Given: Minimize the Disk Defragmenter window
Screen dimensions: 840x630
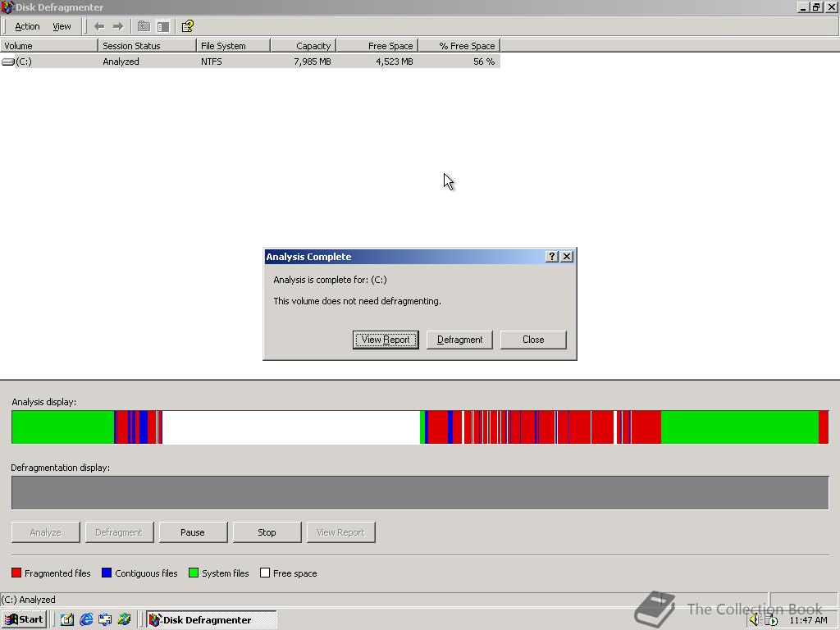Looking at the screenshot, I should tap(802, 7).
